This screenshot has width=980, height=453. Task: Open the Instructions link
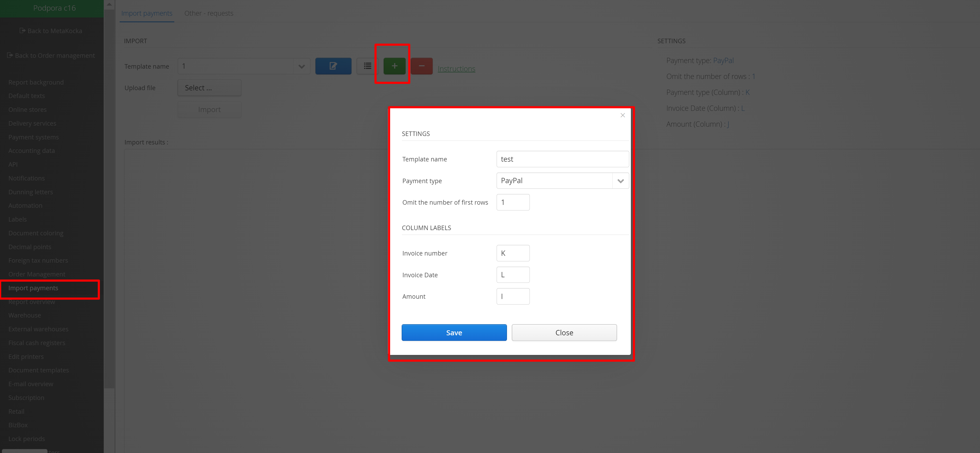tap(456, 69)
